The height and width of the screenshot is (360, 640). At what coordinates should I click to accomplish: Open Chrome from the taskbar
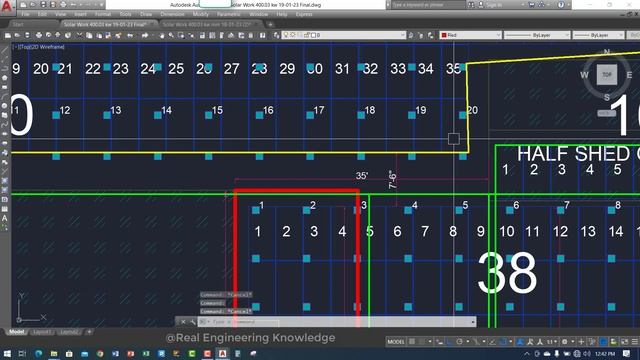pyautogui.click(x=100, y=353)
